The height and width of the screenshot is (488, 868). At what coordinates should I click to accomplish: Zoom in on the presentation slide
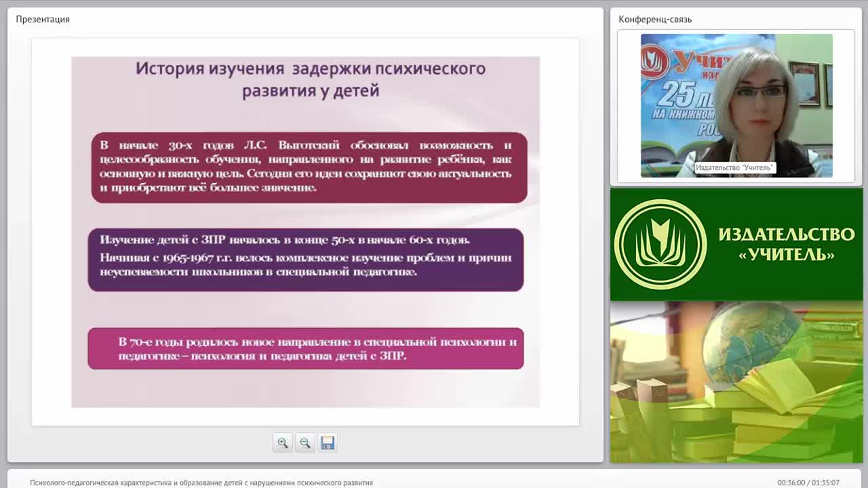point(283,443)
